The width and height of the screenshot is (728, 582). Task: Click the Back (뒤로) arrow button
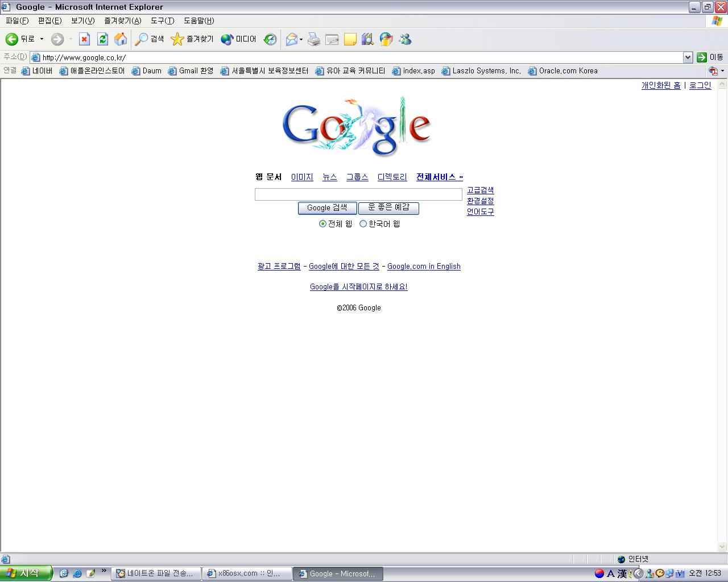(20, 39)
